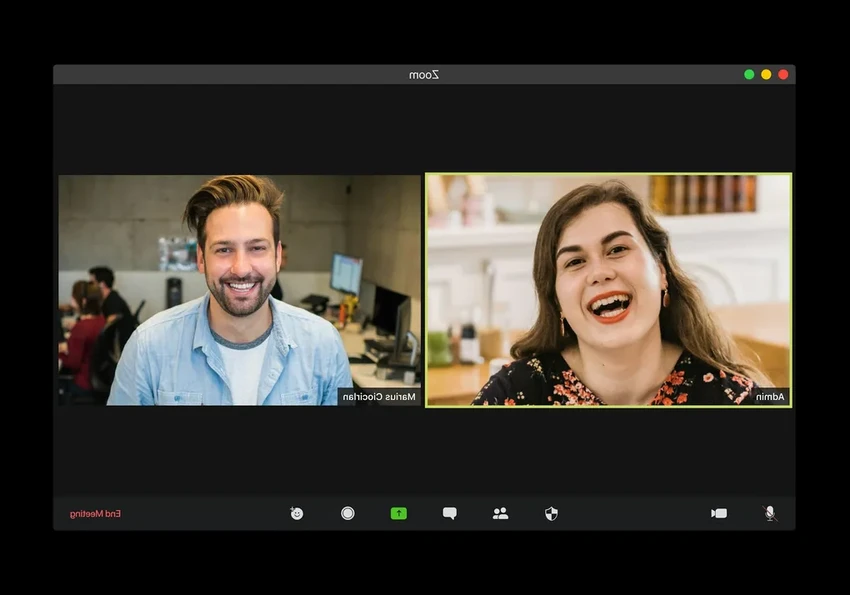This screenshot has width=850, height=595.
Task: Click the empty area above the video tiles
Action: (424, 130)
